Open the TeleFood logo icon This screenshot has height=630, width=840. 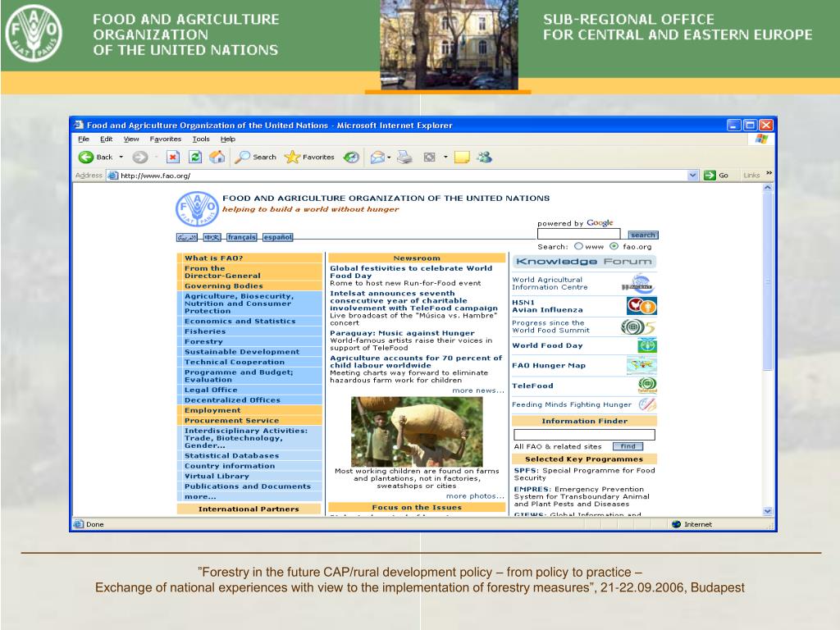pos(647,386)
